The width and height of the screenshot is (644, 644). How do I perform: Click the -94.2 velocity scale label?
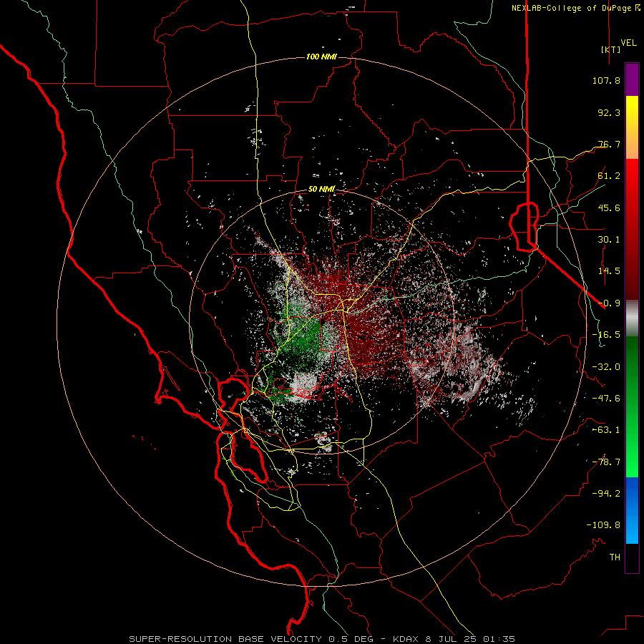pyautogui.click(x=606, y=494)
